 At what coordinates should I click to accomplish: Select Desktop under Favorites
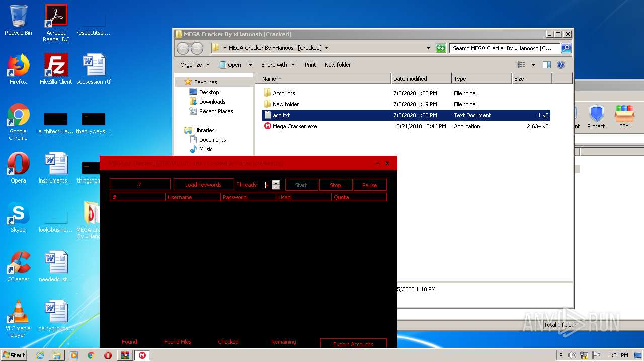(x=209, y=92)
